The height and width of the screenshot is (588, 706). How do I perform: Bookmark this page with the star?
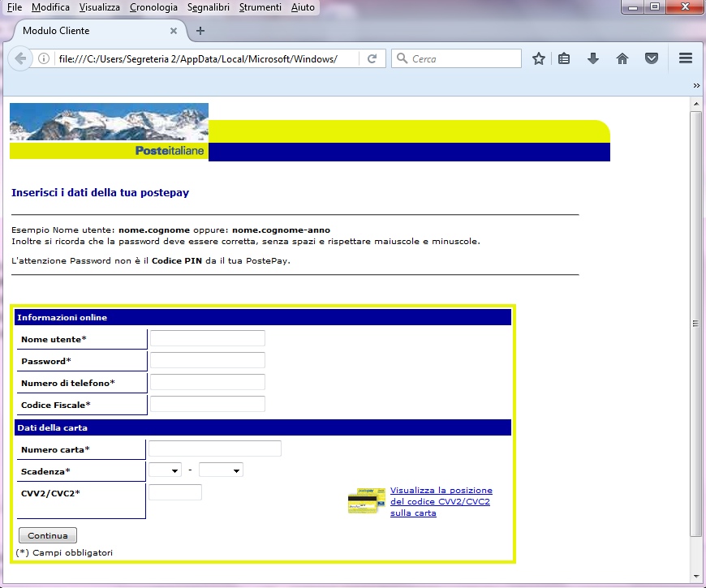click(539, 58)
